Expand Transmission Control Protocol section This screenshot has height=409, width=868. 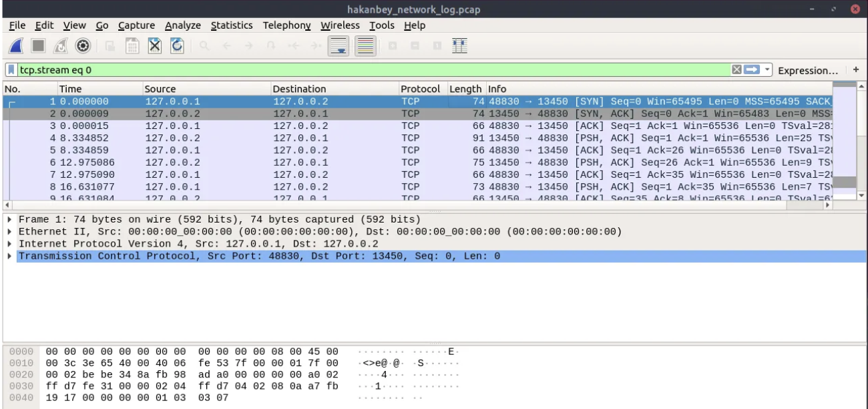click(9, 257)
